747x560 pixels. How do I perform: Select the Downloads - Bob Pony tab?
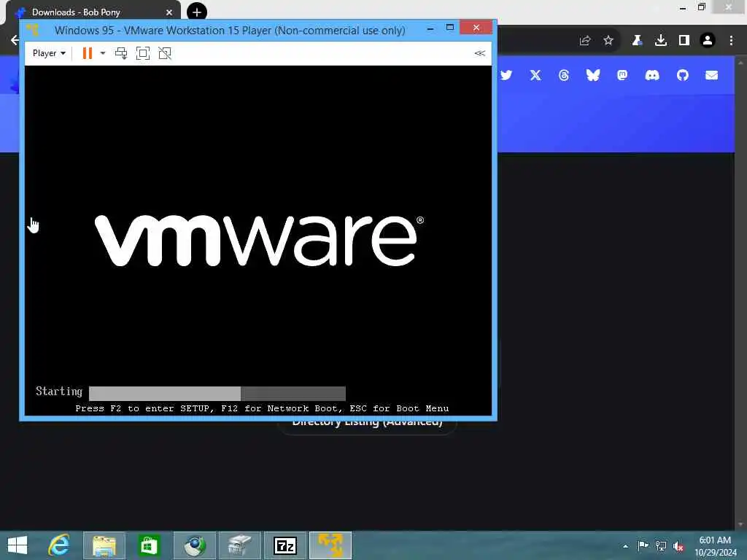(x=93, y=12)
